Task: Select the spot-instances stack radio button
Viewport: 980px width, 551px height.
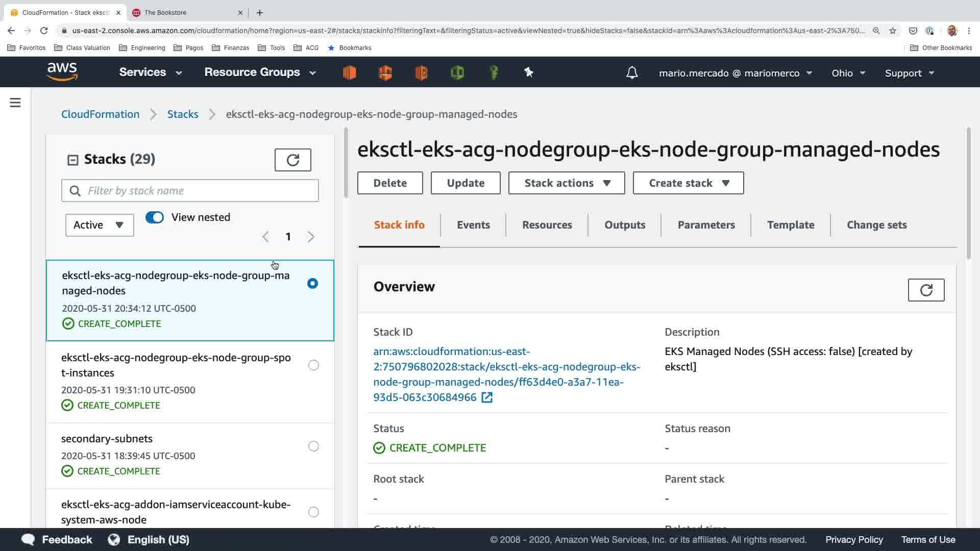Action: (x=313, y=365)
